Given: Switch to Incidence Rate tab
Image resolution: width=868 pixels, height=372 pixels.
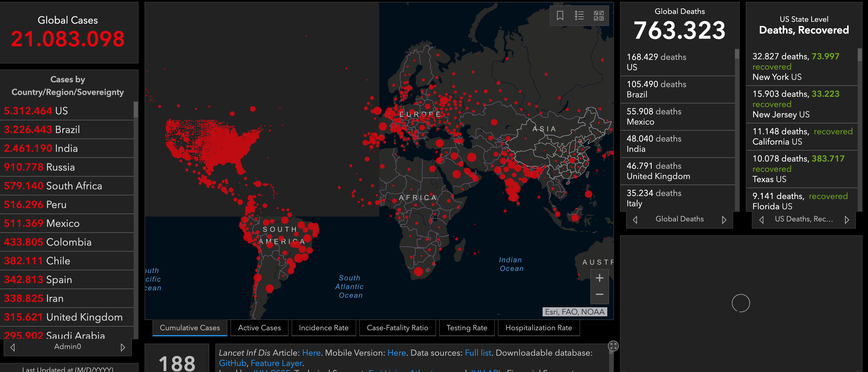Looking at the screenshot, I should (x=324, y=328).
